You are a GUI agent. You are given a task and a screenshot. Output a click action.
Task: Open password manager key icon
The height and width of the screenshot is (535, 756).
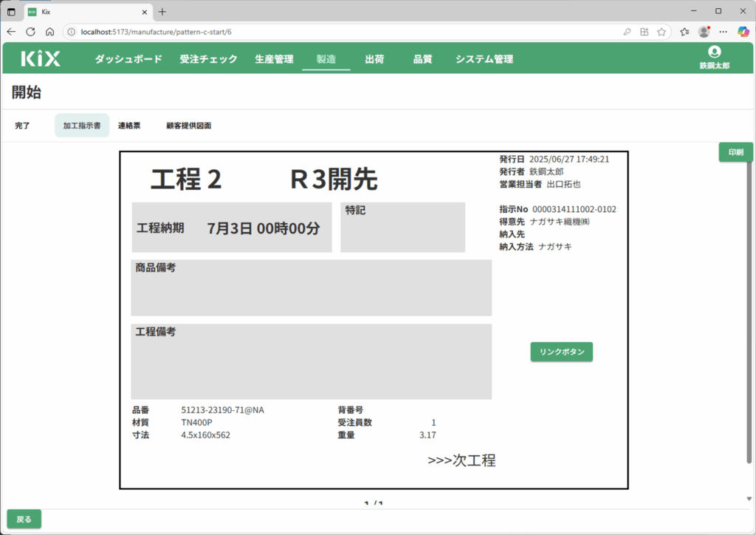pyautogui.click(x=627, y=32)
